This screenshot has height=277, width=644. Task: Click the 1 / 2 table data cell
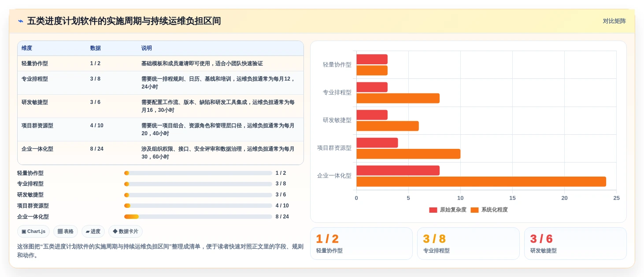tap(95, 63)
